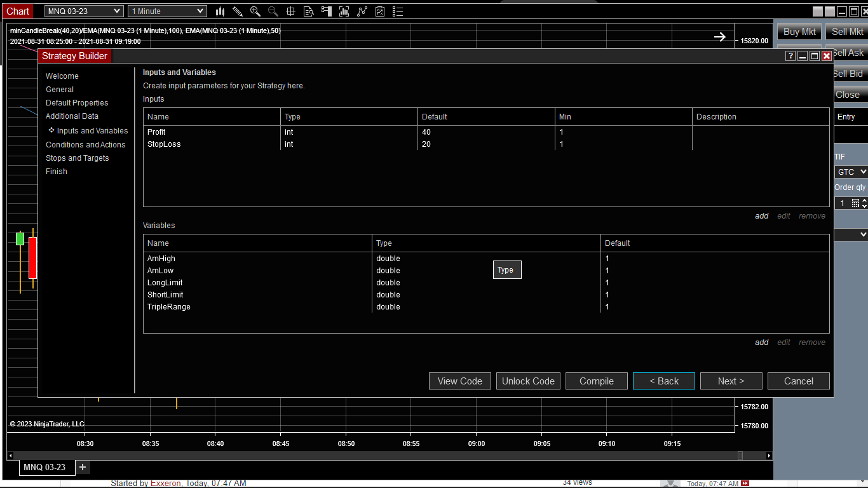The width and height of the screenshot is (868, 488).
Task: Open Conditions and Actions step
Action: (86, 145)
